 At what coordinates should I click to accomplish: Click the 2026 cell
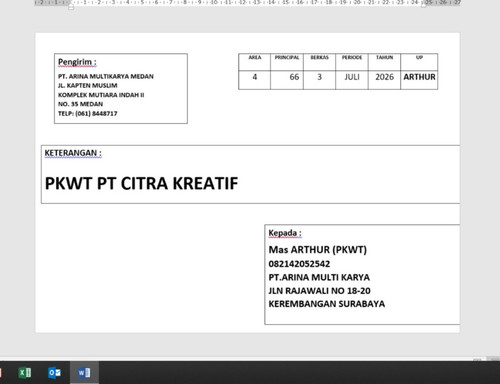384,80
